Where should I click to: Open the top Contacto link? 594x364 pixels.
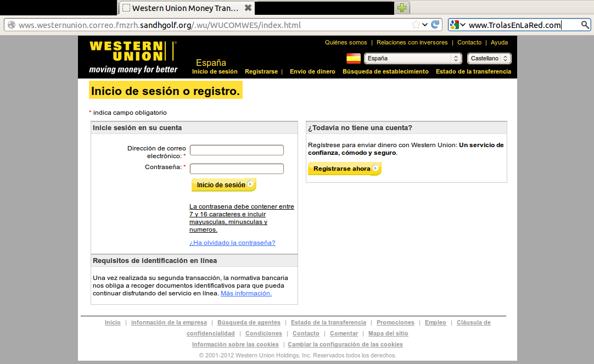[x=469, y=42]
